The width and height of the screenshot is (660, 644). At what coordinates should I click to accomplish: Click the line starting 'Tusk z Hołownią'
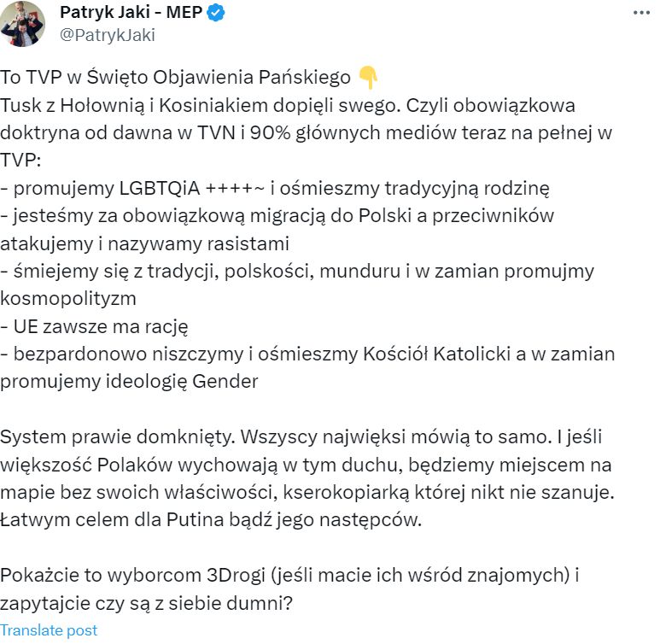click(288, 105)
